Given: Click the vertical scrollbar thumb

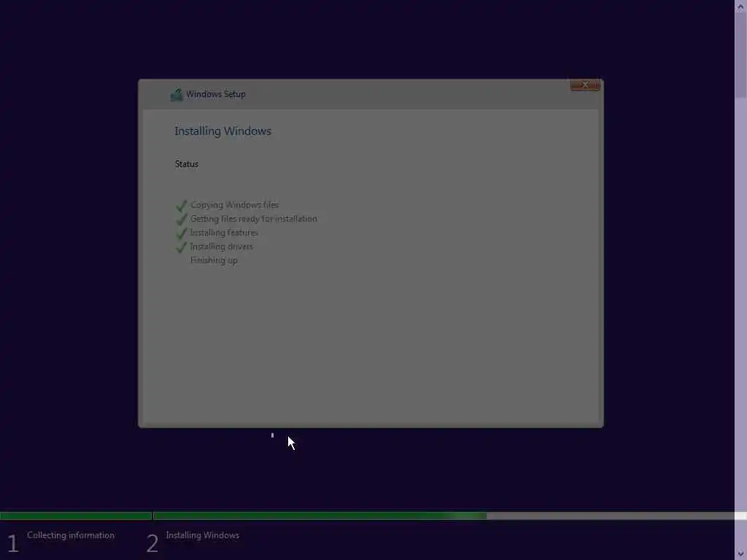Looking at the screenshot, I should (741, 55).
